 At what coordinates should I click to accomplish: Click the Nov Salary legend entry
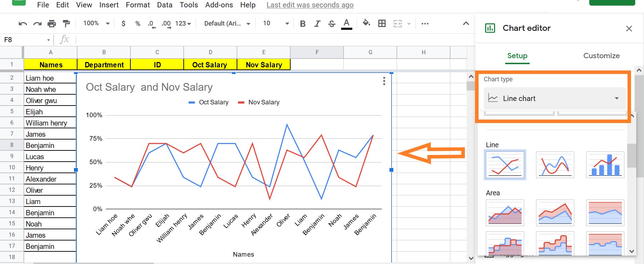tap(259, 102)
